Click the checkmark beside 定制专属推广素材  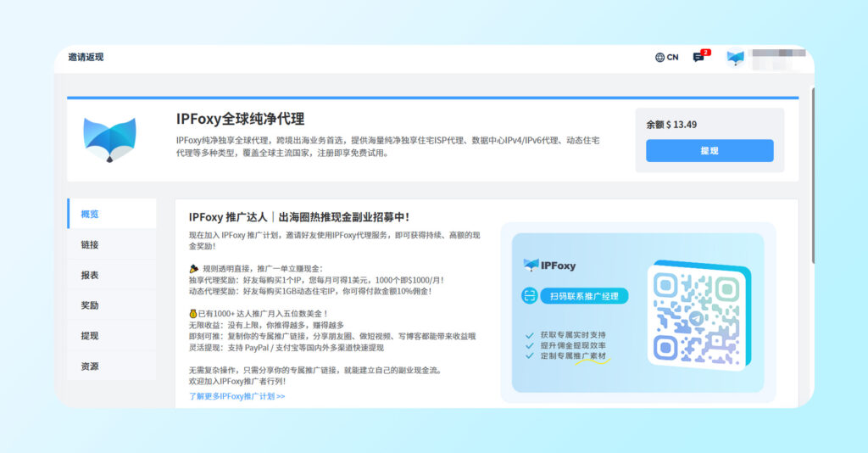tap(530, 357)
